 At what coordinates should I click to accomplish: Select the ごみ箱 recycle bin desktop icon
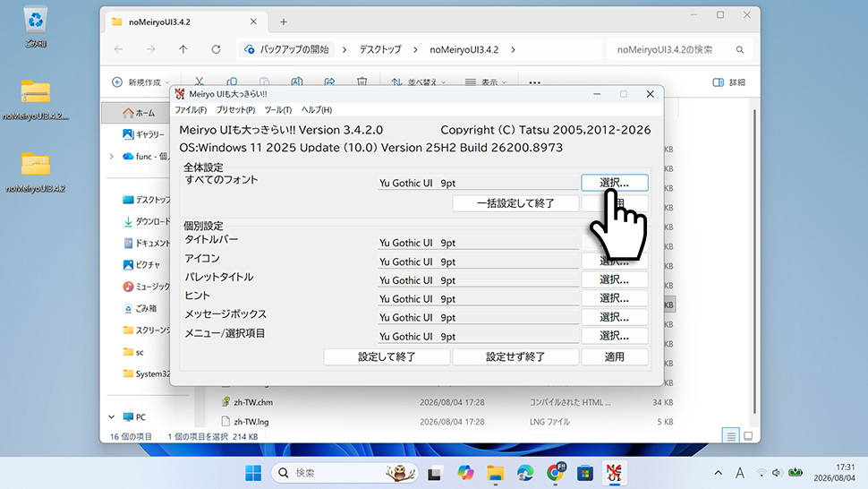36,26
